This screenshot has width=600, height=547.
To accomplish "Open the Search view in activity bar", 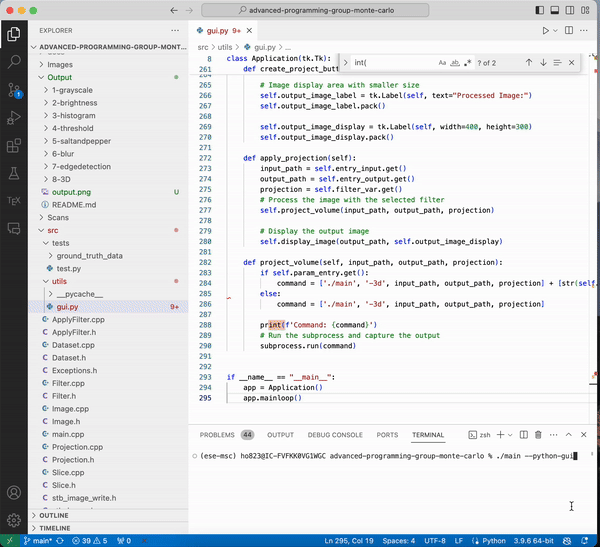I will 14,62.
